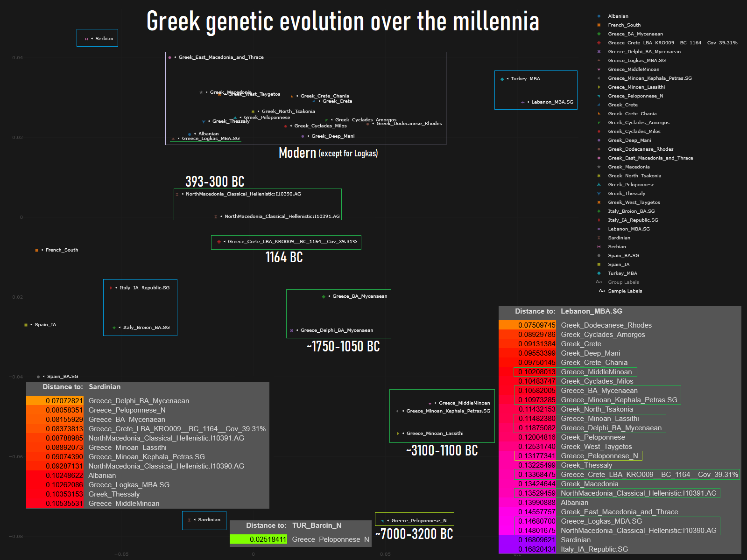This screenshot has width=747, height=560.
Task: Click the 0.04 y-axis tick label
Action: 17,58
